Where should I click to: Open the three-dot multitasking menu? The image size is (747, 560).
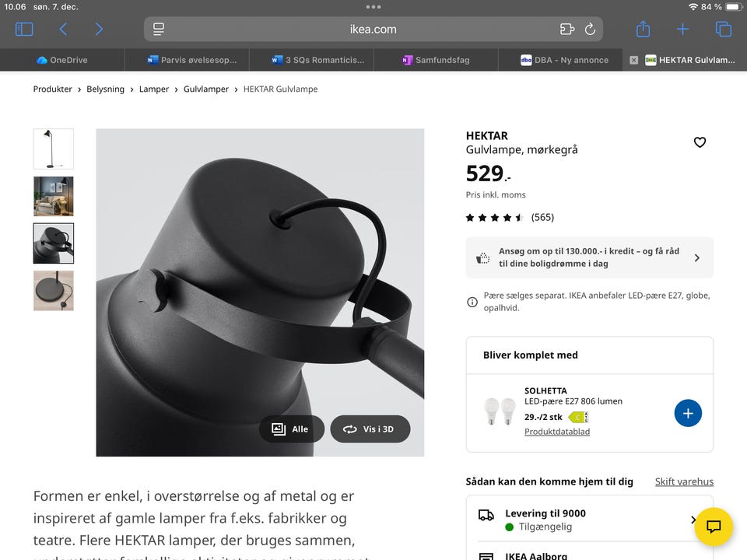(373, 7)
